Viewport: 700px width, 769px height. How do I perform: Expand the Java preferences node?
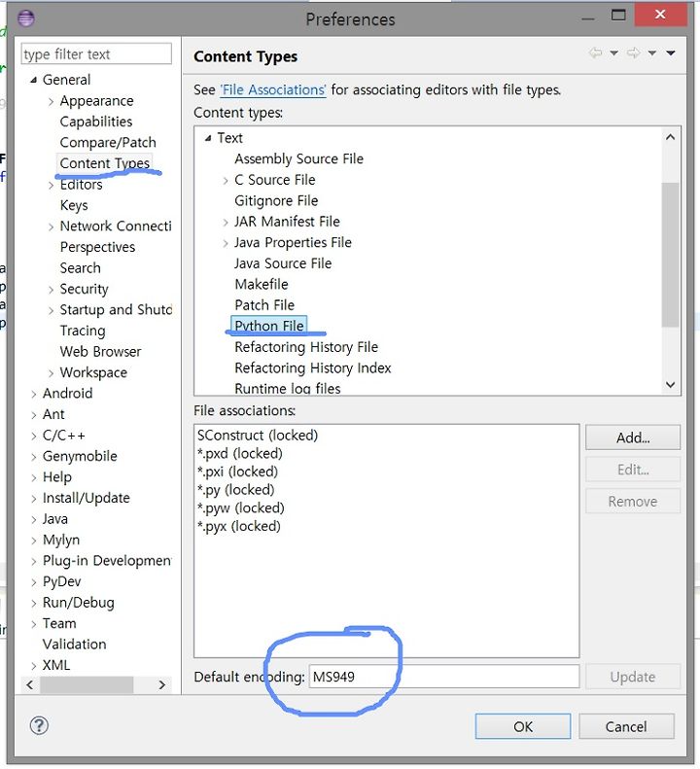[x=34, y=519]
